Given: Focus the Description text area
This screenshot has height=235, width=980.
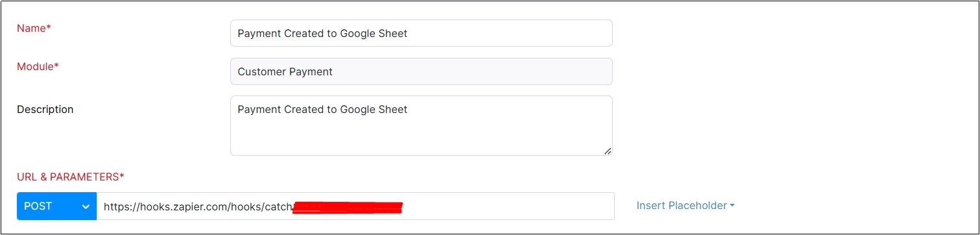Looking at the screenshot, I should tap(421, 126).
